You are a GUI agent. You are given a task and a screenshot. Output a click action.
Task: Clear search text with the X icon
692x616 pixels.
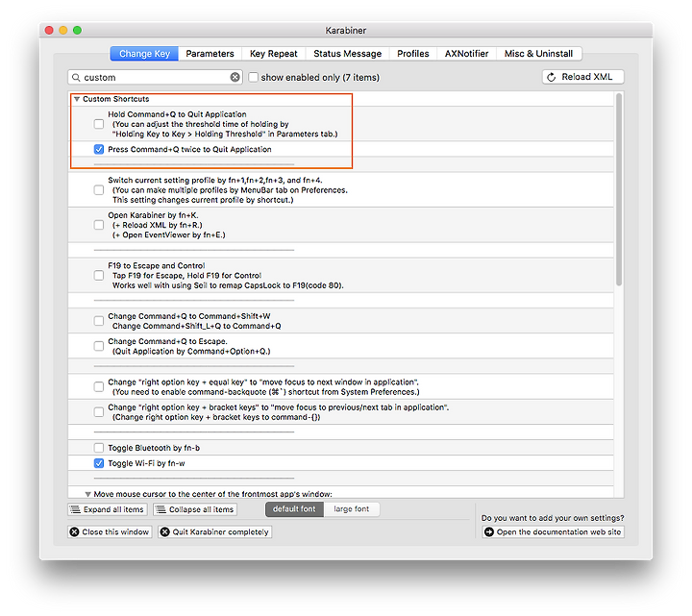click(x=235, y=77)
